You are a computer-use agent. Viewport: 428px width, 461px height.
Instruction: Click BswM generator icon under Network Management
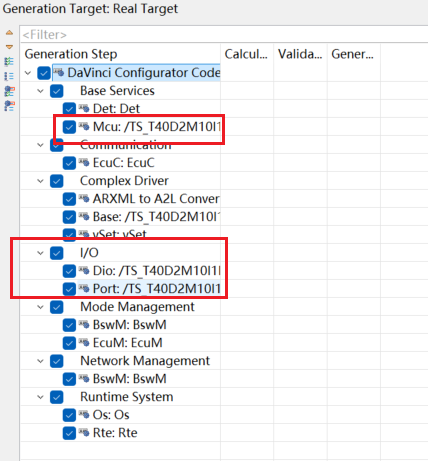pyautogui.click(x=84, y=379)
